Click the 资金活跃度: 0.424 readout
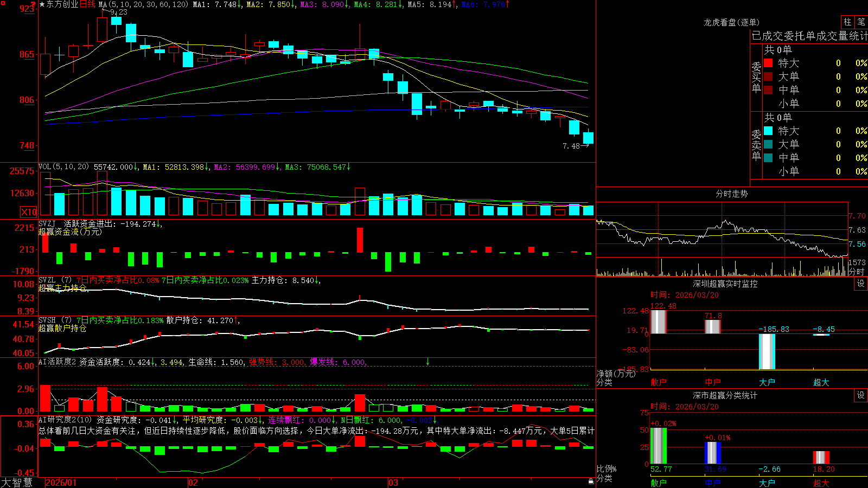This screenshot has height=488, width=868. [115, 362]
